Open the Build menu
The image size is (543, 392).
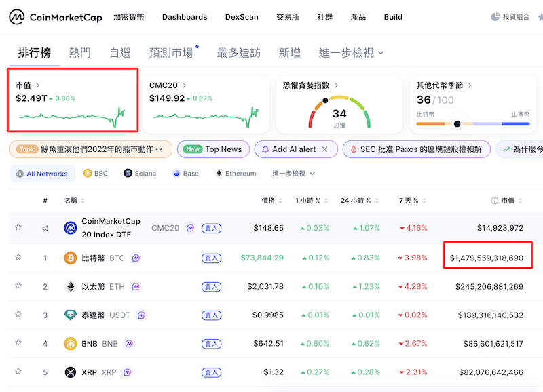(x=393, y=17)
